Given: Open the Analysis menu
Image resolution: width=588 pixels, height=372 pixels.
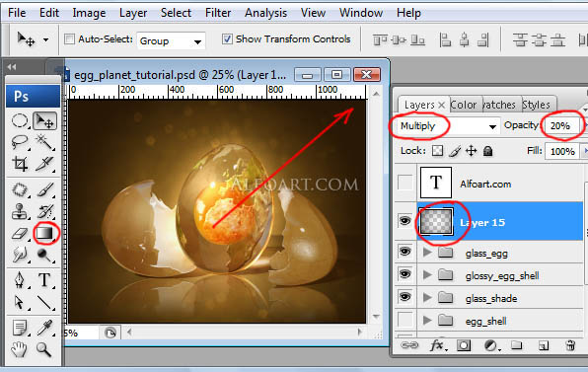Looking at the screenshot, I should click(265, 13).
